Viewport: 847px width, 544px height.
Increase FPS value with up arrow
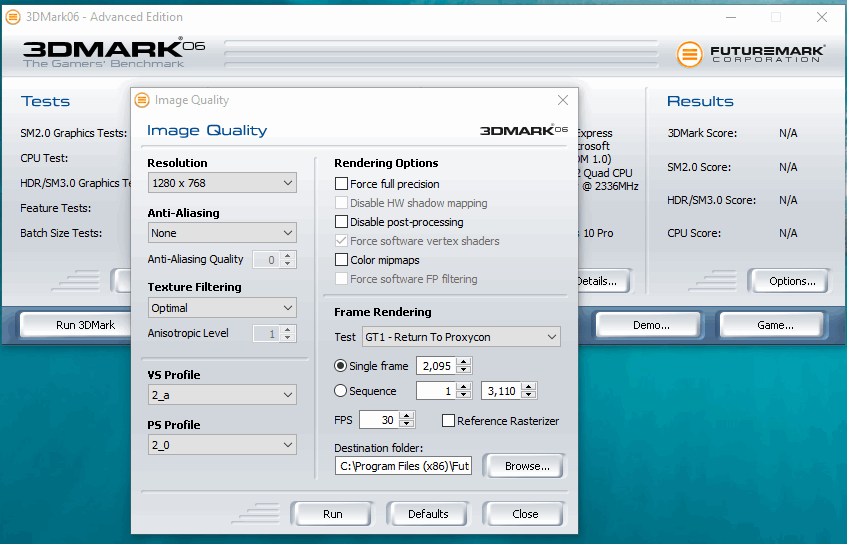(406, 415)
